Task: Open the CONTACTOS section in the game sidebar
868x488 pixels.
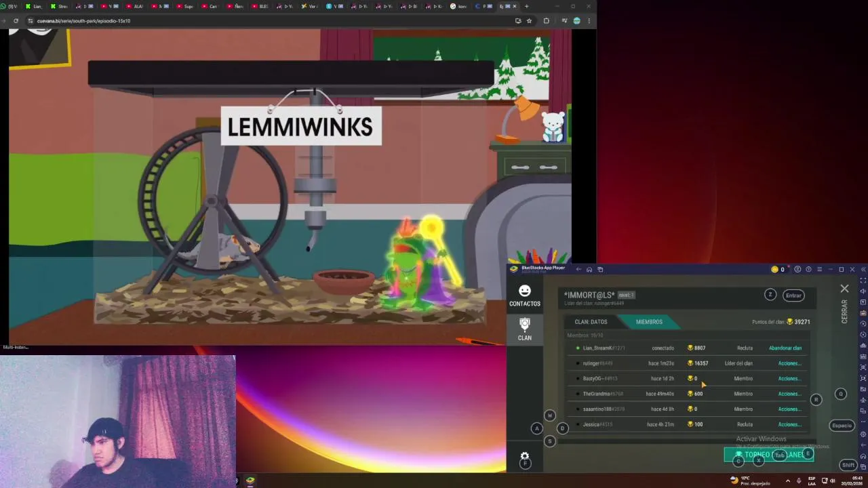Action: click(x=525, y=296)
